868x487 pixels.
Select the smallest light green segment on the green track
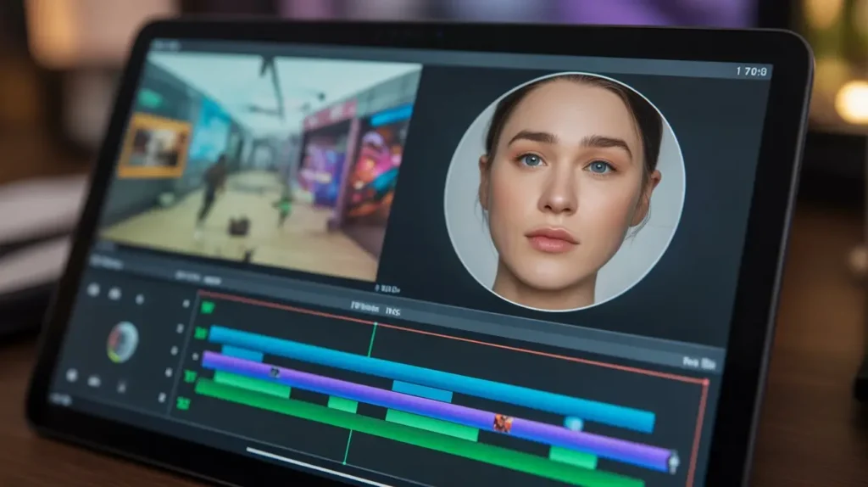(342, 404)
